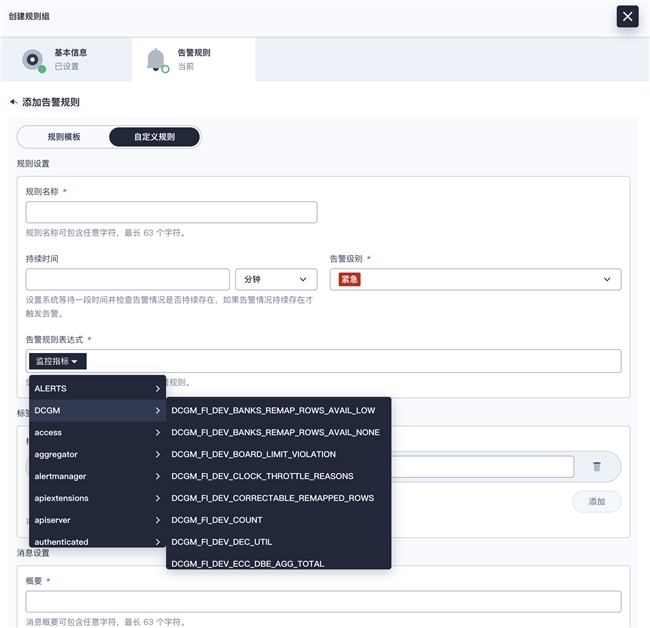Viewport: 650px width, 628px height.
Task: Click the 规则名称 input field
Action: 171,212
